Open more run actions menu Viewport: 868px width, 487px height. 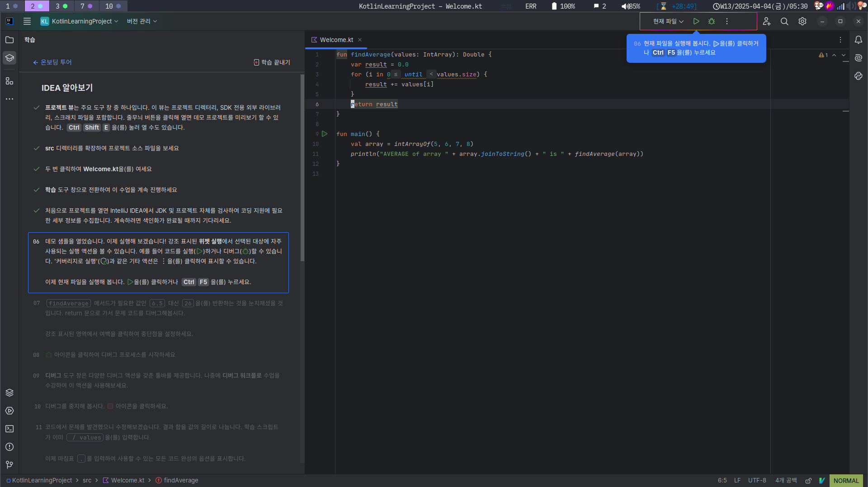pos(727,21)
